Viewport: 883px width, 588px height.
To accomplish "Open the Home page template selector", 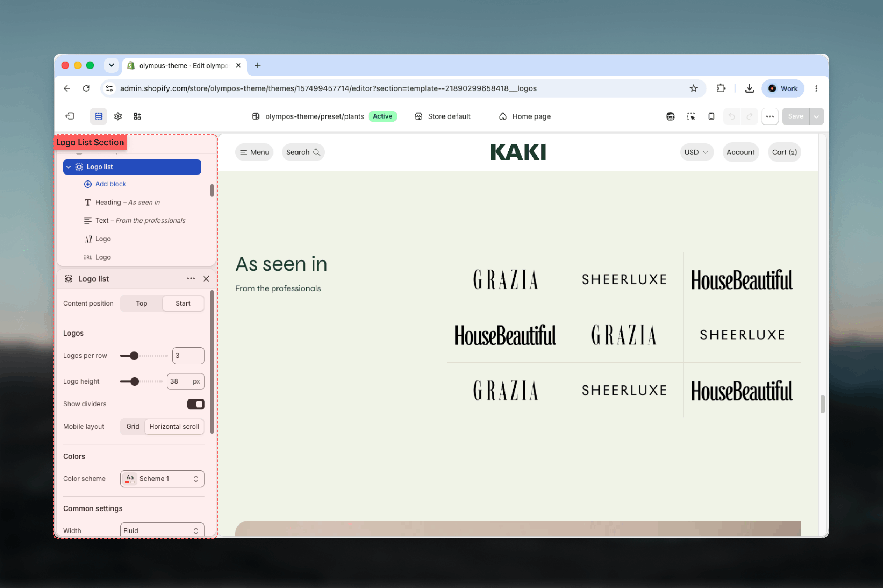I will (525, 116).
